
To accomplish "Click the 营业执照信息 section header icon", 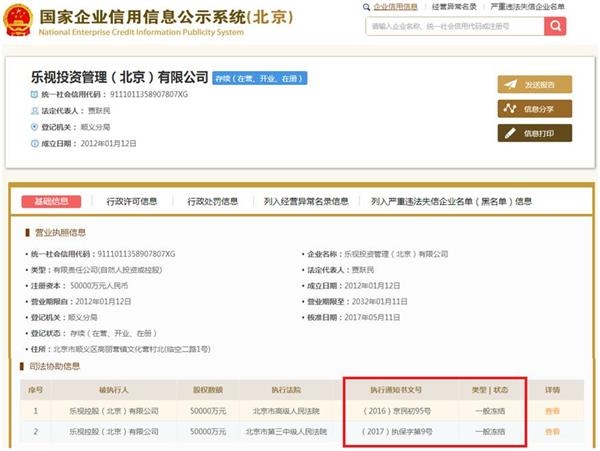I will pos(28,233).
